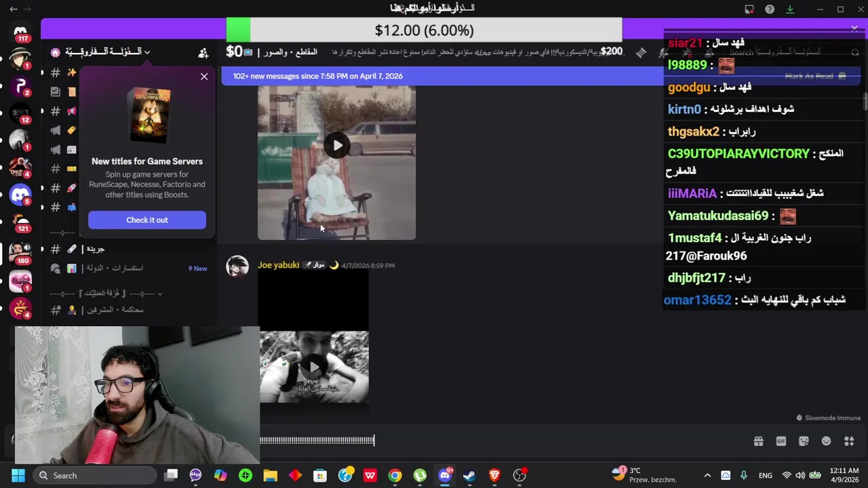The height and width of the screenshot is (488, 868).
Task: Close the purple donation bar overlay
Action: [x=854, y=28]
